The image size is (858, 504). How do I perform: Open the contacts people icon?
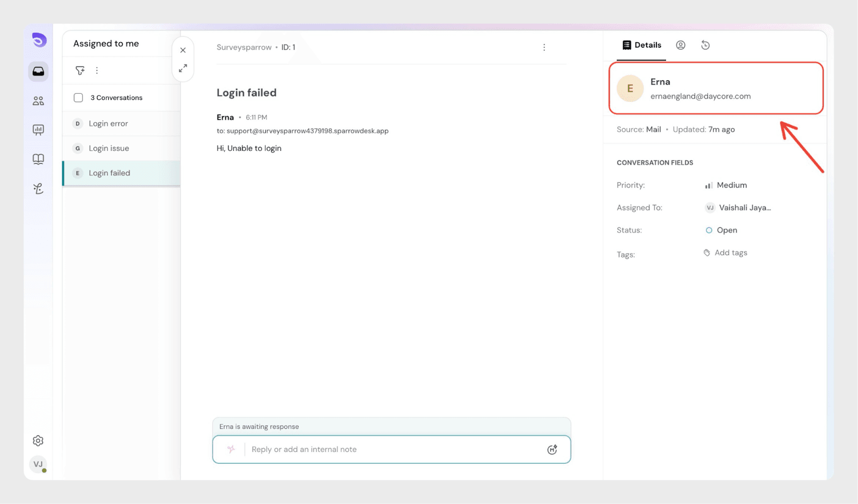tap(38, 101)
